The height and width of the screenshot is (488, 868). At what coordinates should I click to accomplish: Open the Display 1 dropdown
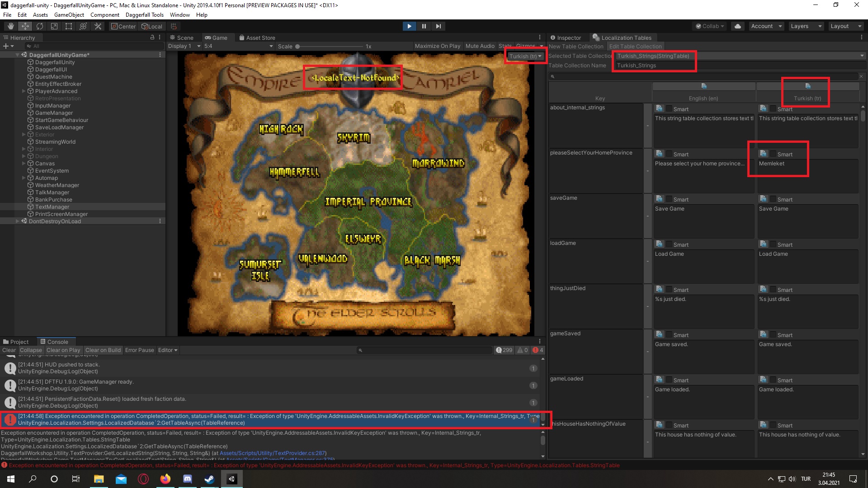click(184, 46)
